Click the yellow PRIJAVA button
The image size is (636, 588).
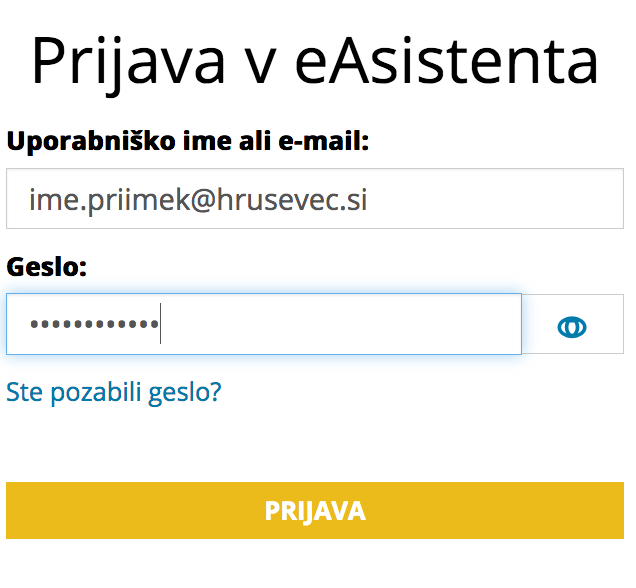click(315, 510)
